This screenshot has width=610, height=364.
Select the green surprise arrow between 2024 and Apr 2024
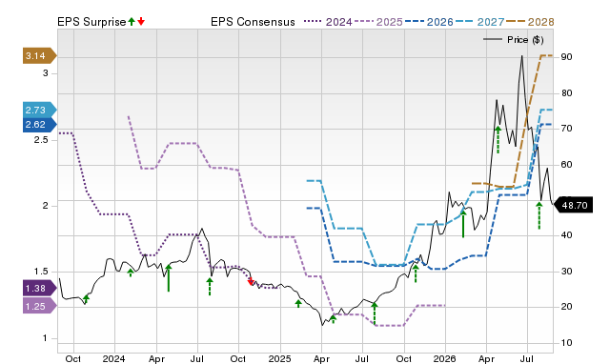pos(131,273)
